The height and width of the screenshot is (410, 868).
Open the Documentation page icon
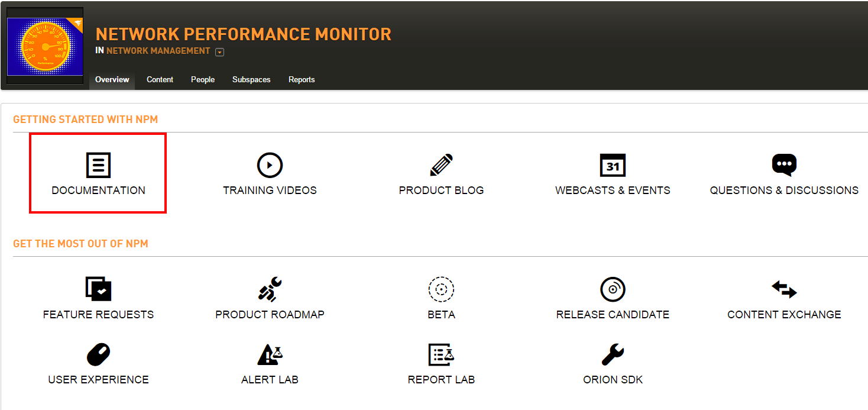tap(98, 165)
